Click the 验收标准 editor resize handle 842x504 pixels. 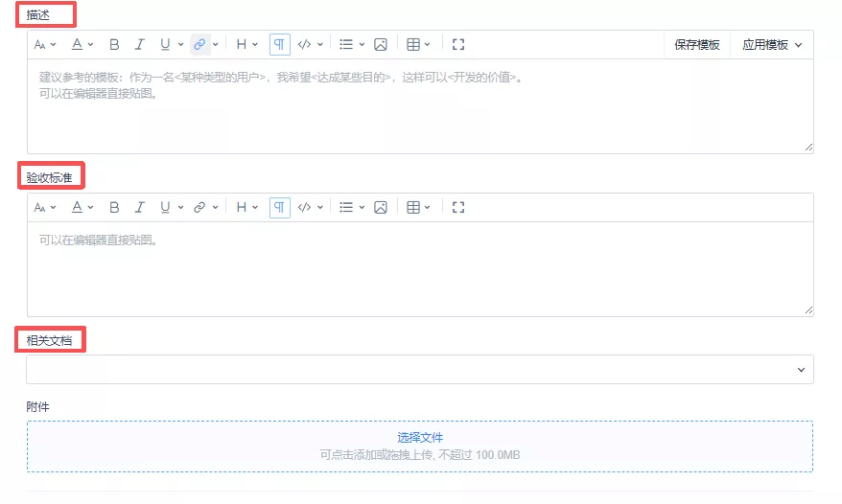tap(808, 310)
